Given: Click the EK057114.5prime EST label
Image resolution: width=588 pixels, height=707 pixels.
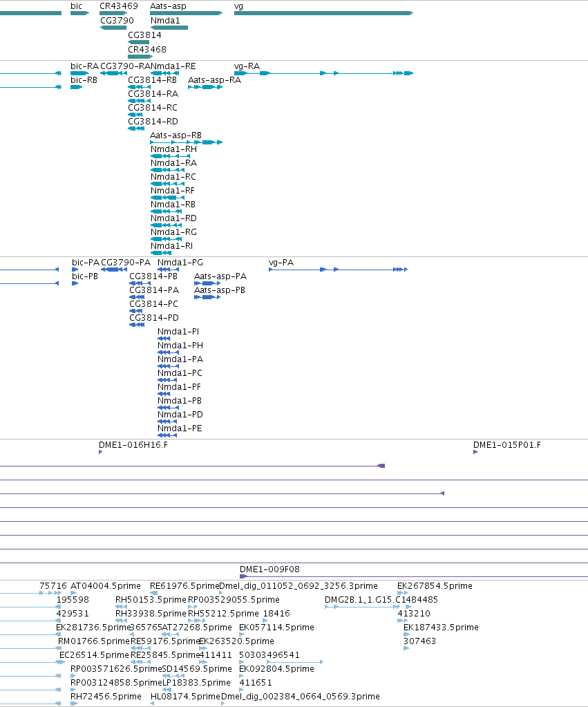Looking at the screenshot, I should tap(277, 628).
